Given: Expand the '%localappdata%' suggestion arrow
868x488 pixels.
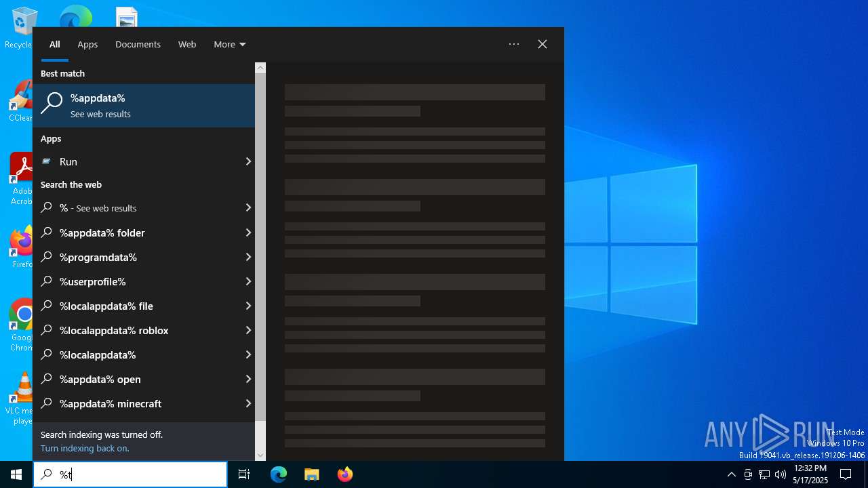Looking at the screenshot, I should click(248, 354).
